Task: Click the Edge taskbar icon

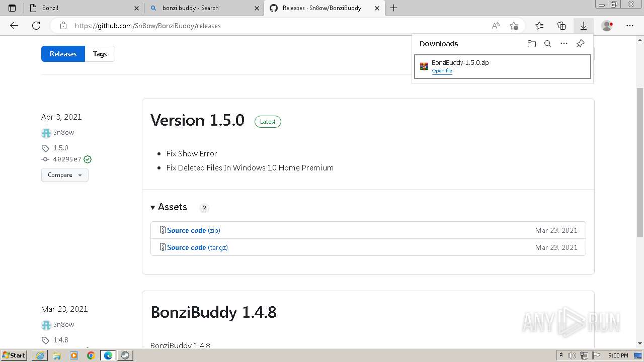Action: (x=108, y=355)
